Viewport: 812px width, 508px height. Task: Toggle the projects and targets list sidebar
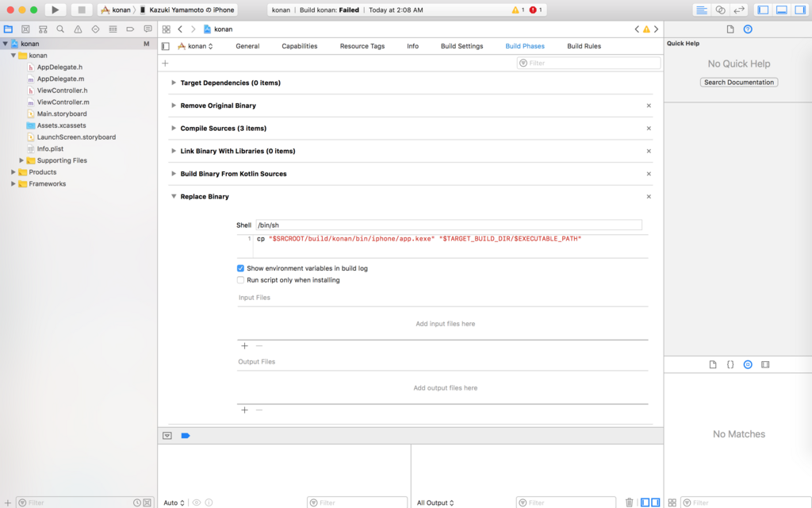pos(166,46)
